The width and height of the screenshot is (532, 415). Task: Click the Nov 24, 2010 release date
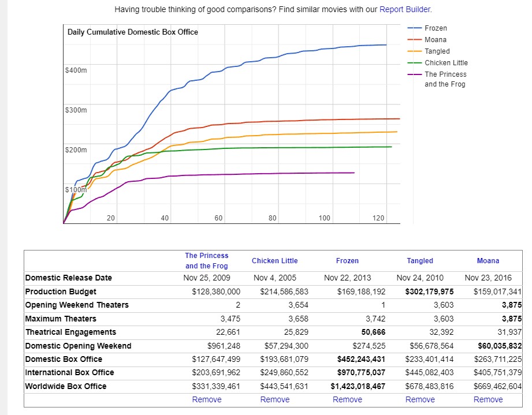(420, 278)
